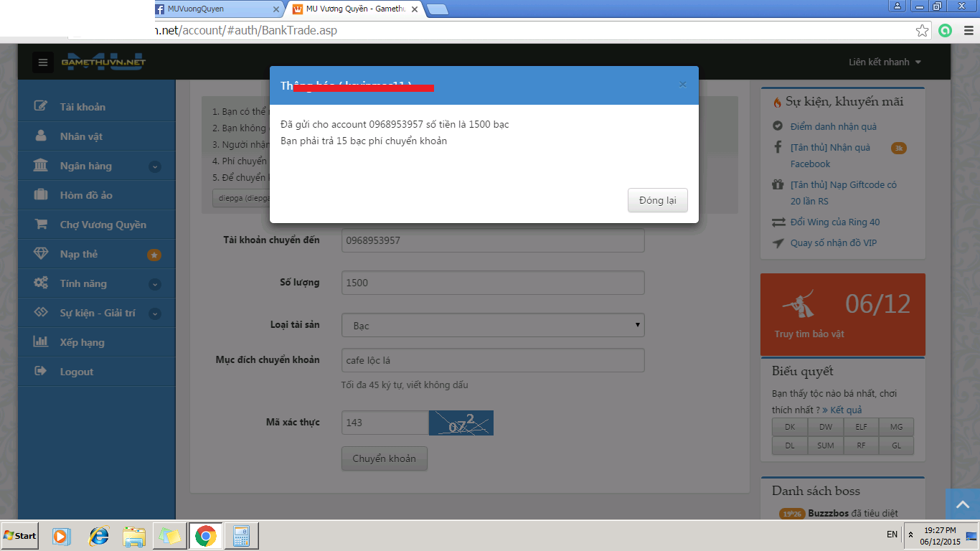This screenshot has width=980, height=551.
Task: Click the scroll-to-top arrow button
Action: pyautogui.click(x=963, y=504)
